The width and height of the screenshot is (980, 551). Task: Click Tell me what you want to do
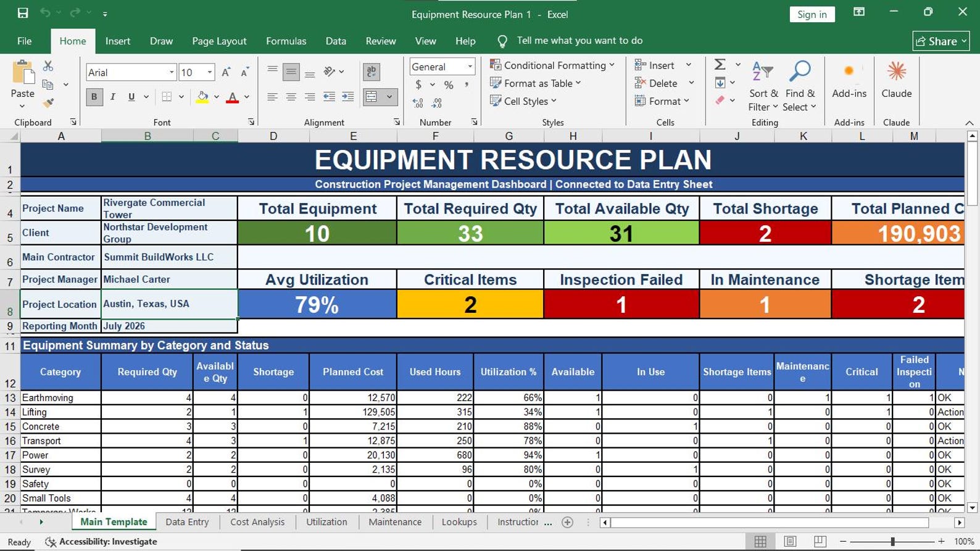point(579,41)
